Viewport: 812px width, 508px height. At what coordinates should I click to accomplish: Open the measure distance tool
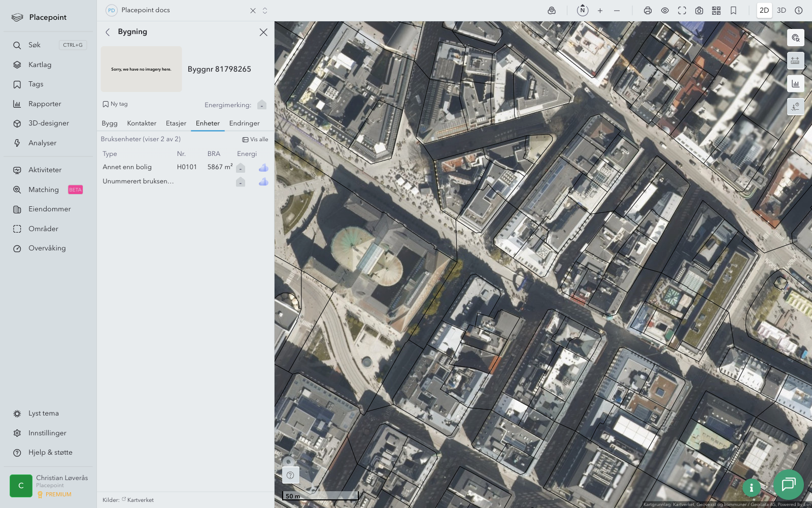point(795,60)
